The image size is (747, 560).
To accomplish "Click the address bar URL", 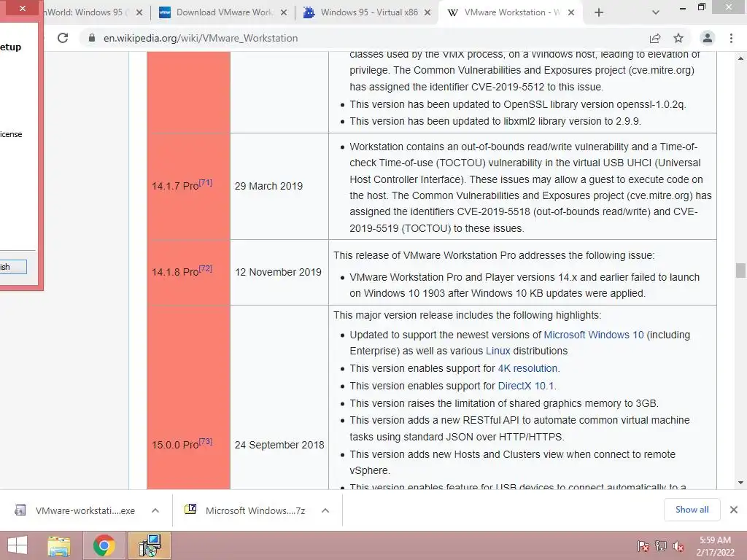I will pyautogui.click(x=201, y=38).
